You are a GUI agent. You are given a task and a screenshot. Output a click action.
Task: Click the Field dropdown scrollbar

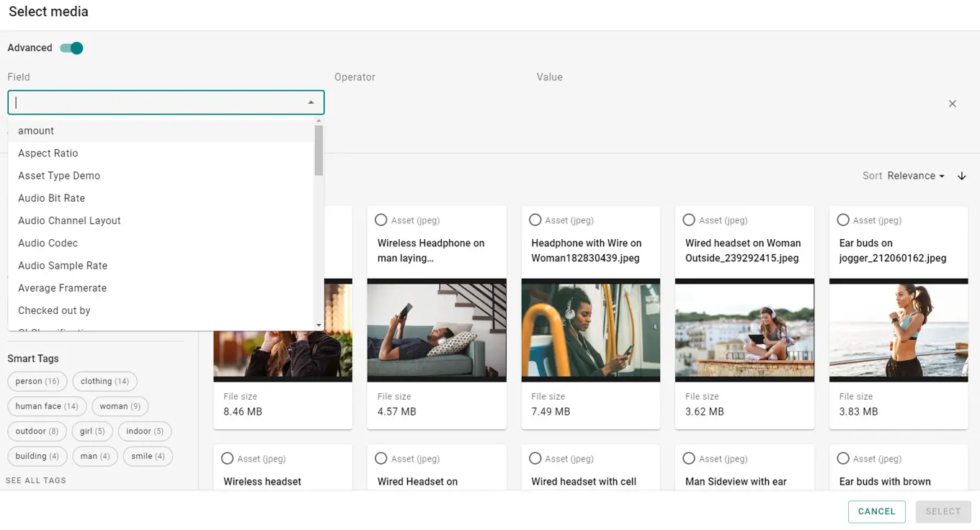[318, 148]
